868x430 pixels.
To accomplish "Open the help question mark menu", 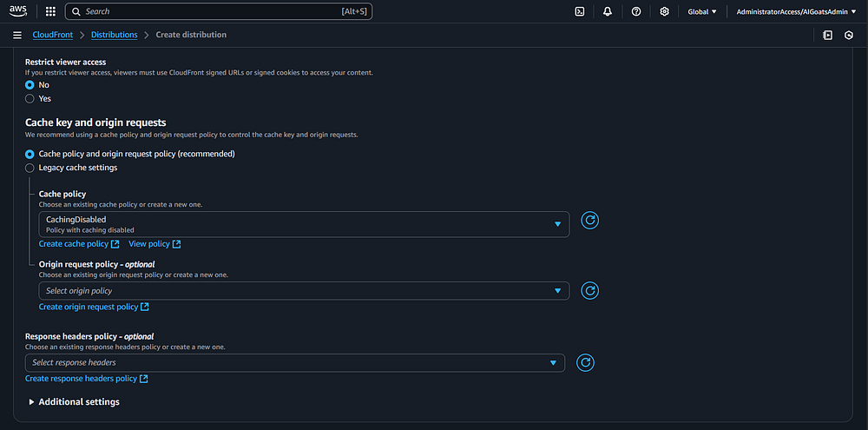I will coord(636,12).
